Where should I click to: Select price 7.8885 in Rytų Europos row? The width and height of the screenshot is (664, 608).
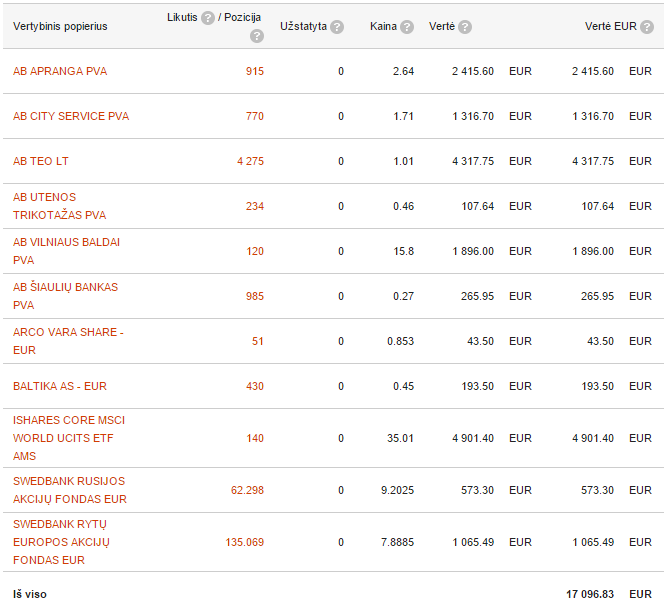point(397,542)
